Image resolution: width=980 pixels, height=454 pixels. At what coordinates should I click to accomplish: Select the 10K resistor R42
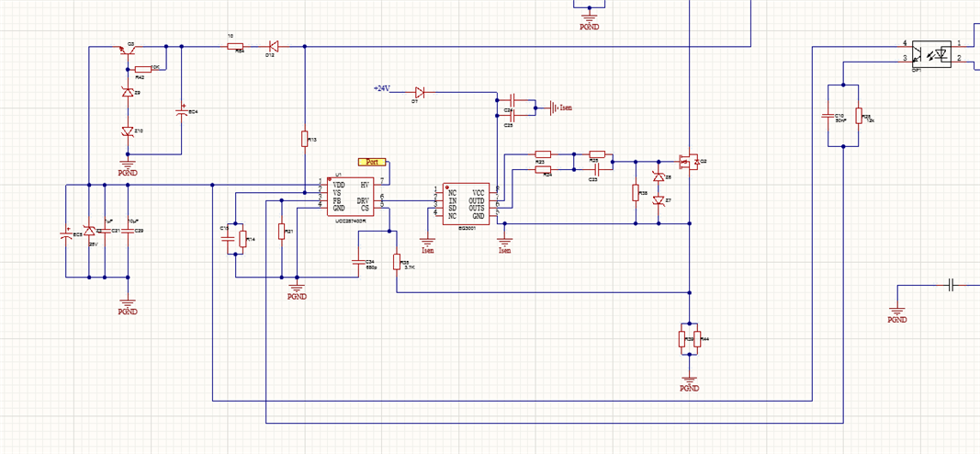pyautogui.click(x=143, y=69)
